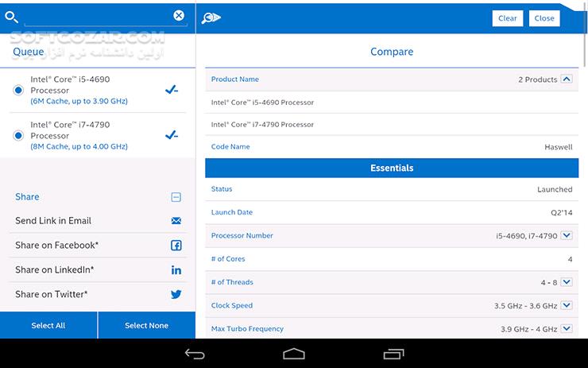Screen dimensions: 588x368
Task: Tap the Select None button
Action: (x=147, y=325)
